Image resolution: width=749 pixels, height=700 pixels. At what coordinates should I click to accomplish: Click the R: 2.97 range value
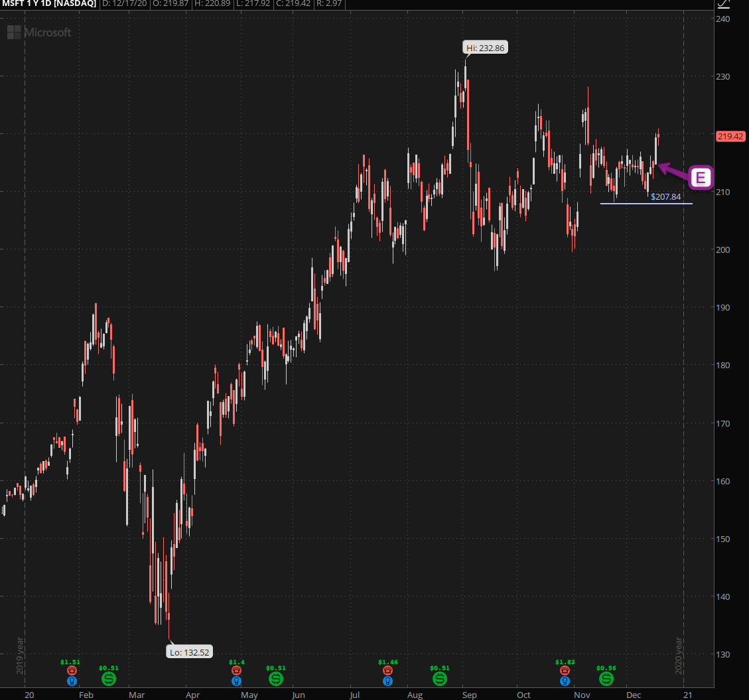coord(329,4)
